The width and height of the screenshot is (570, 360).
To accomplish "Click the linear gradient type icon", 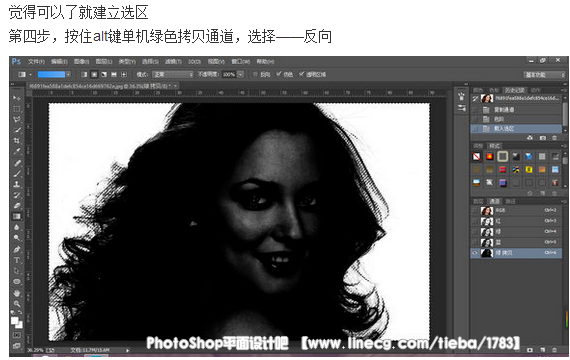I will (84, 74).
